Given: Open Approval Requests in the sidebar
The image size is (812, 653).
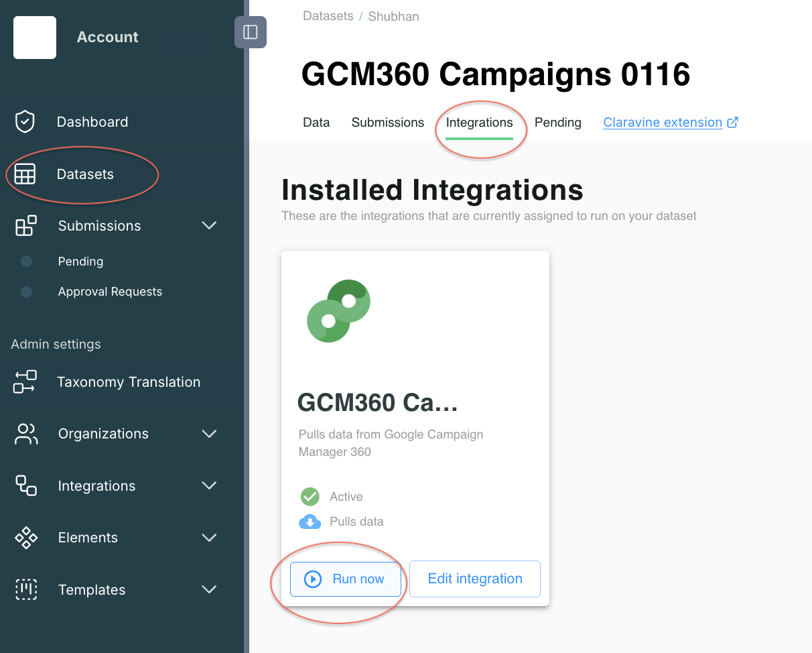Looking at the screenshot, I should pyautogui.click(x=110, y=292).
